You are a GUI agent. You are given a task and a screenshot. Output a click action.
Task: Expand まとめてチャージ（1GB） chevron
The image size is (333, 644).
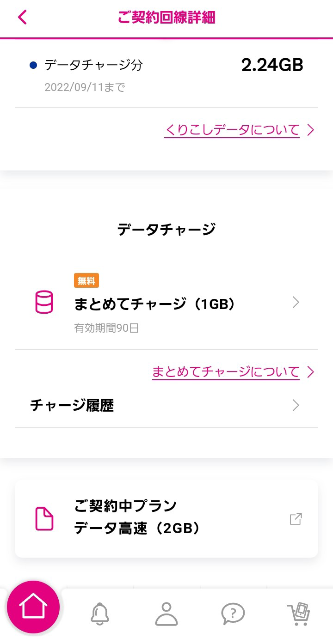(x=296, y=303)
